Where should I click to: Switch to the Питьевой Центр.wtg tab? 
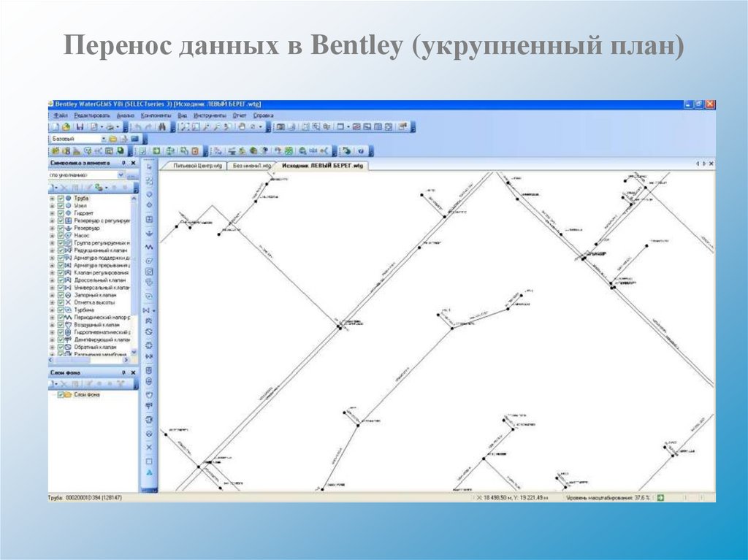point(197,166)
